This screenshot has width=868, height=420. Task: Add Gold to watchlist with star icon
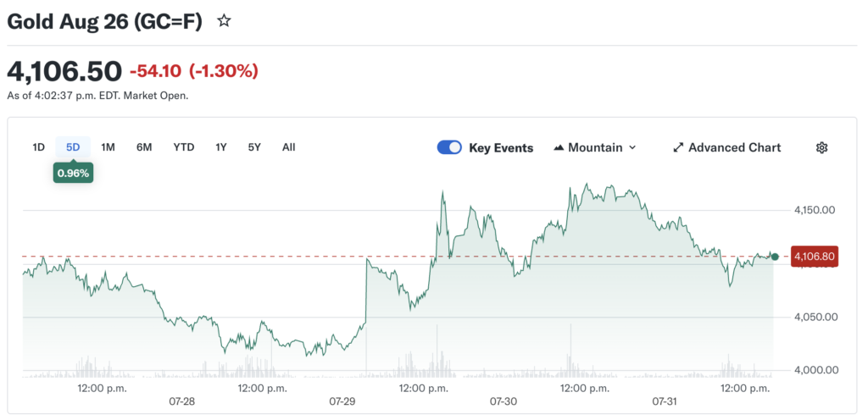224,21
